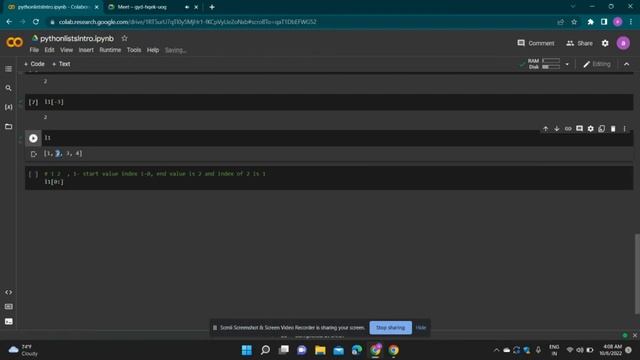Clear output of the l1 cell
The width and height of the screenshot is (640, 360).
click(x=33, y=154)
